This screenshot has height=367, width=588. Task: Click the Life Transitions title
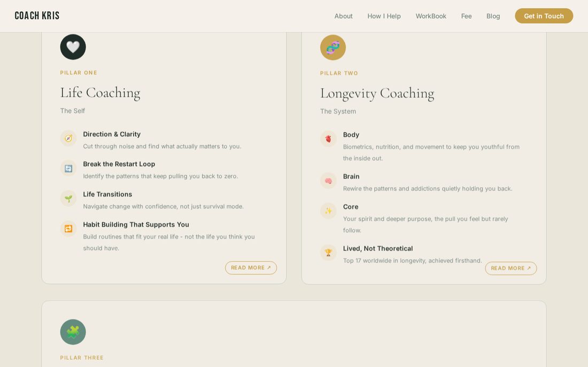click(x=107, y=194)
